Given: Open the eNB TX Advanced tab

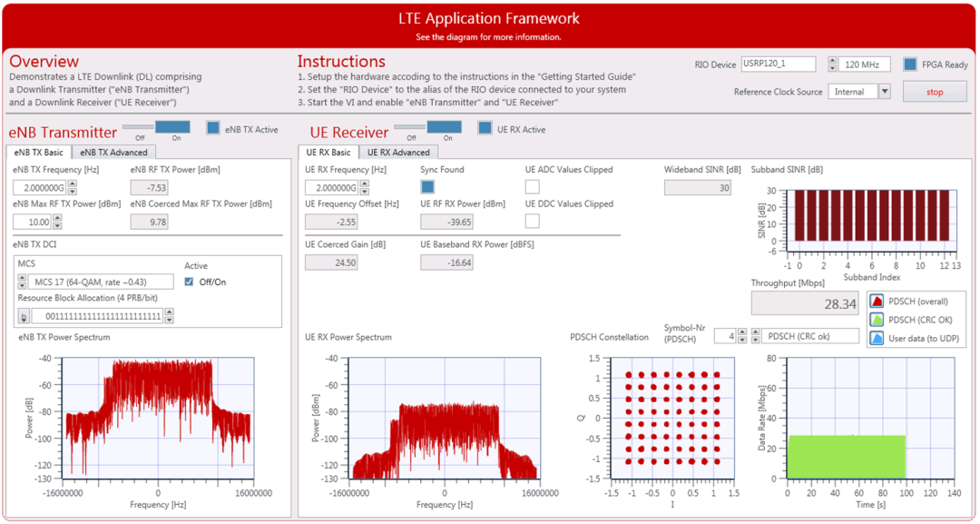Looking at the screenshot, I should [113, 152].
